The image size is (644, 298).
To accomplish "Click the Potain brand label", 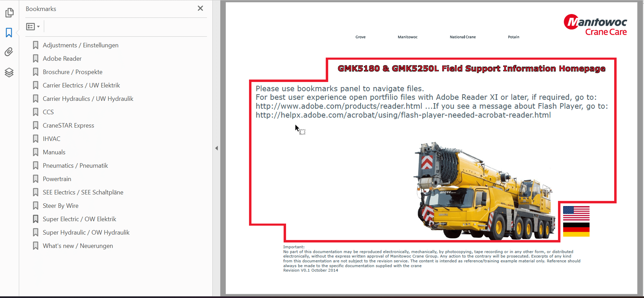I will click(x=513, y=37).
